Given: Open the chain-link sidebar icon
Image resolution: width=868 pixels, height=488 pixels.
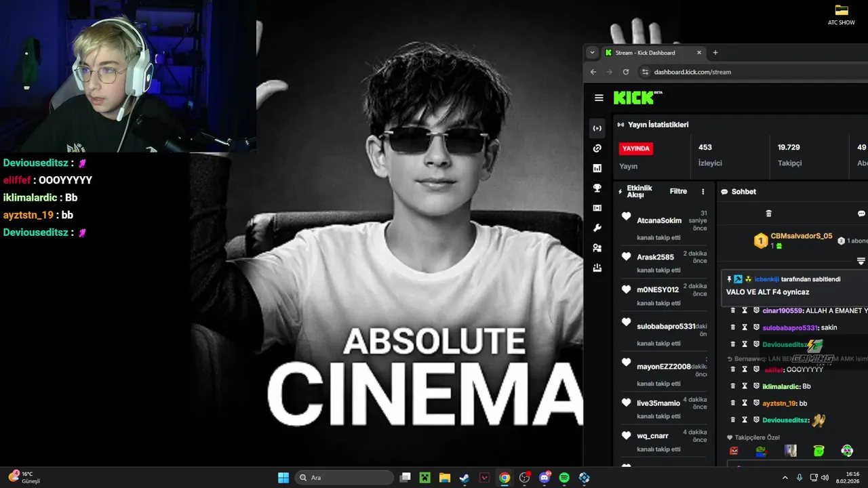Looking at the screenshot, I should click(597, 148).
